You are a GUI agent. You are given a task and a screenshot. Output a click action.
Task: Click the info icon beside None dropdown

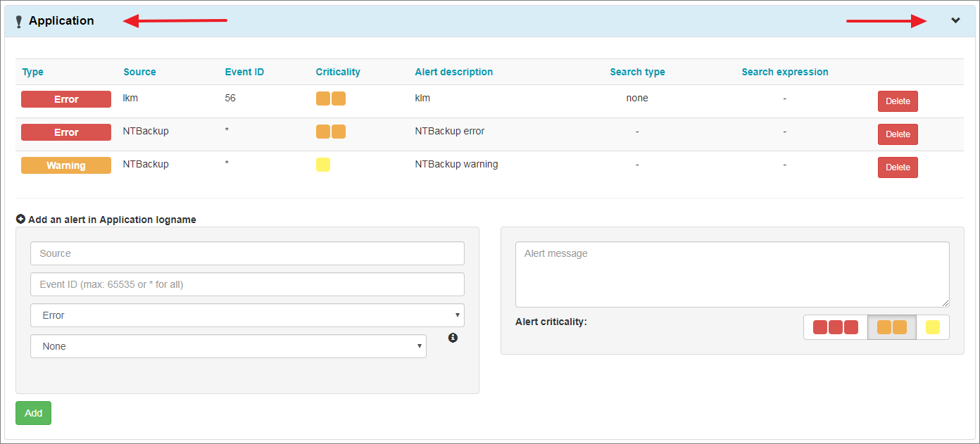coord(453,338)
